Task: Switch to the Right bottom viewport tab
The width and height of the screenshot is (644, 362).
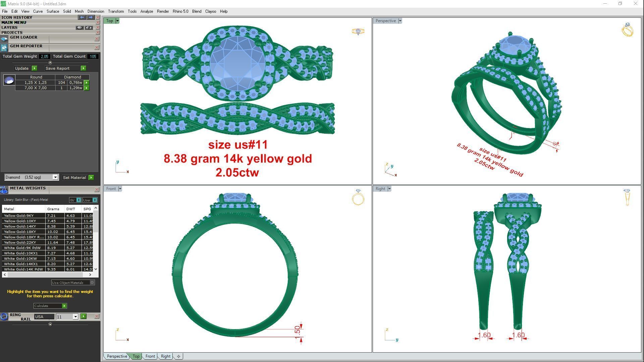Action: (x=165, y=356)
